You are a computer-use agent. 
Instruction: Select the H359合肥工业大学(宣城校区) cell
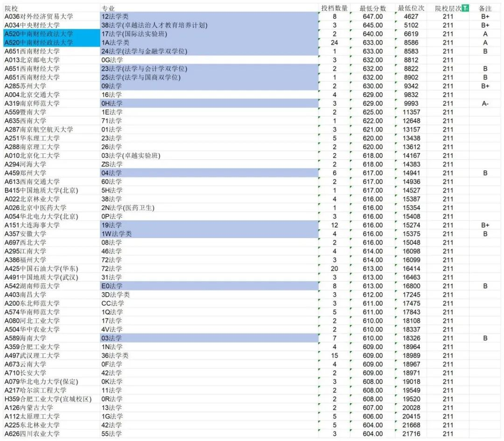pyautogui.click(x=51, y=399)
